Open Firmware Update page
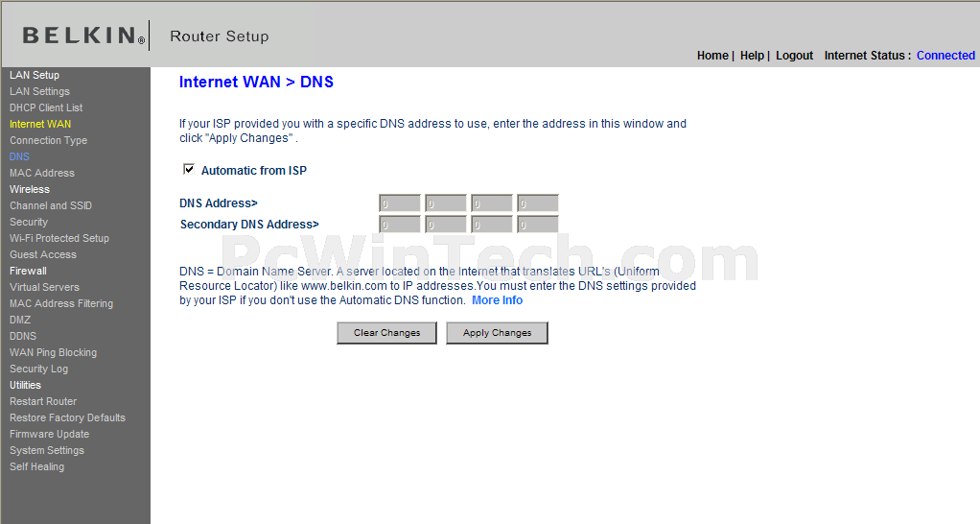Viewport: 980px width, 524px height. click(x=49, y=434)
